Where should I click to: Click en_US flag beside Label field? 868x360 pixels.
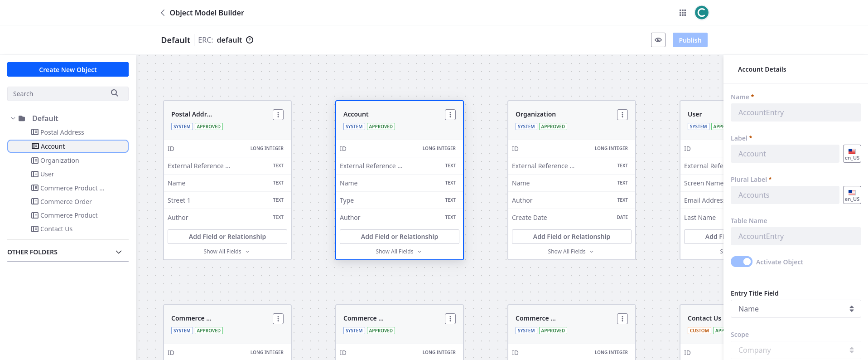click(x=852, y=154)
